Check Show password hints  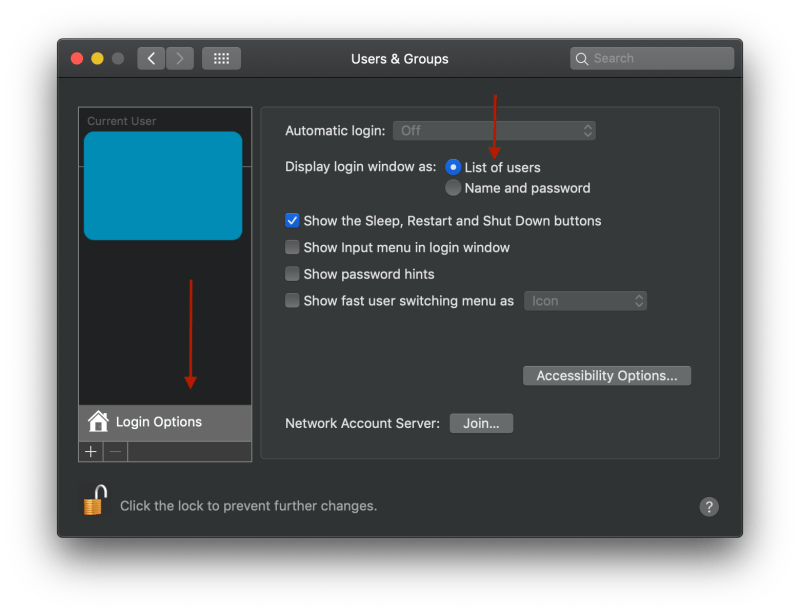pyautogui.click(x=292, y=273)
